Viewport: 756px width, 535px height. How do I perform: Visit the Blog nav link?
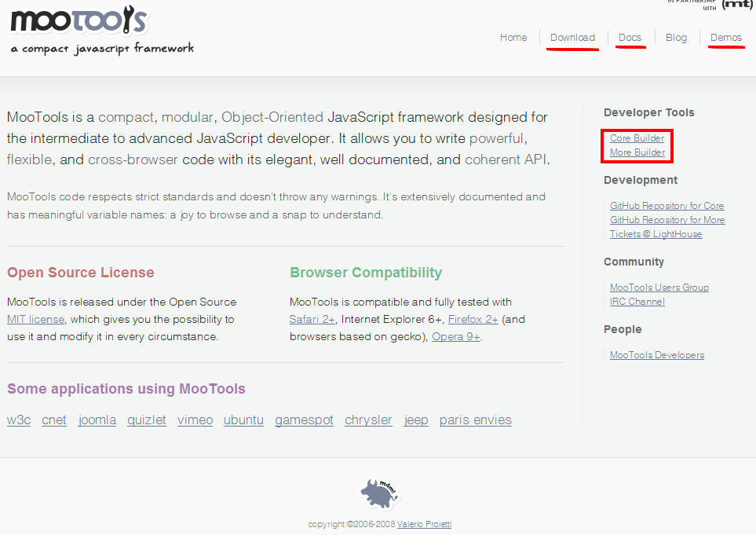tap(676, 37)
